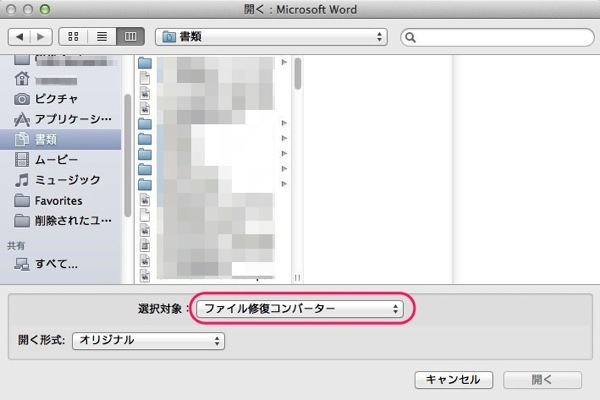This screenshot has width=600, height=400.
Task: Select ムービー in the sidebar
Action: pyautogui.click(x=60, y=160)
